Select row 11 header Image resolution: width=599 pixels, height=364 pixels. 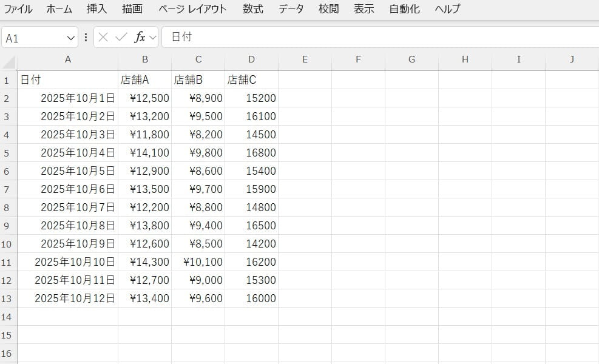[x=8, y=262]
